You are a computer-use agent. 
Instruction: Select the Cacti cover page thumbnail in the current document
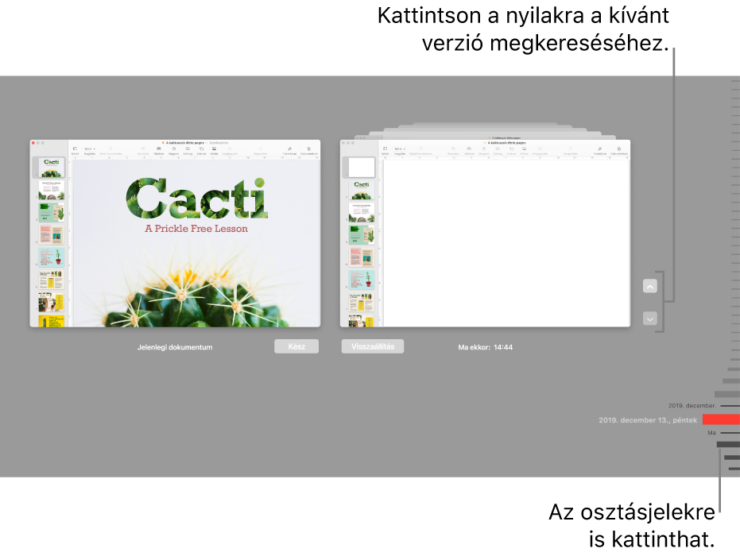point(51,168)
